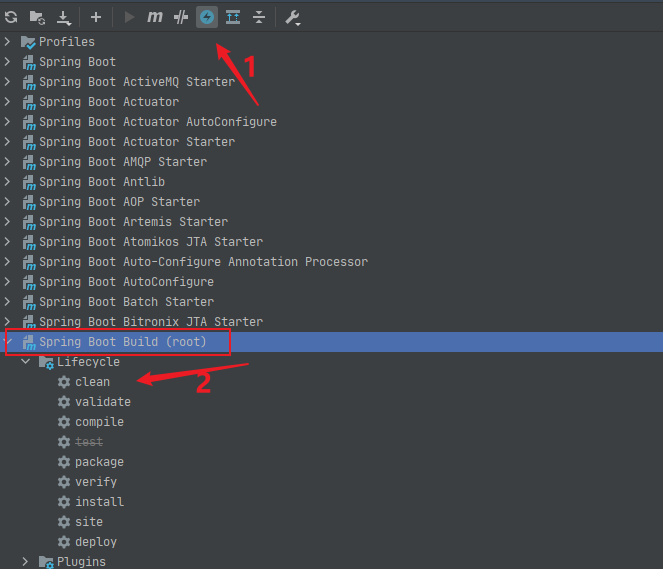Select the compile lifecycle goal
Screen dimensions: 663x569
[99, 422]
